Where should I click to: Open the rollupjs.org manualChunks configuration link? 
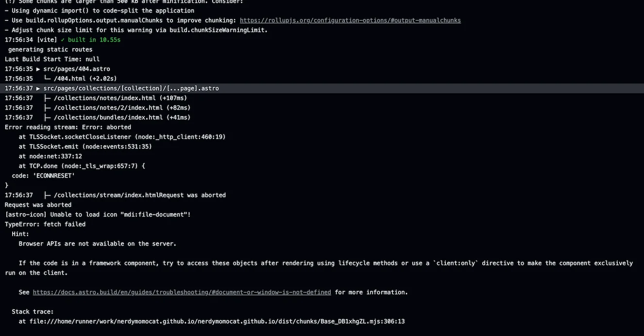click(350, 20)
